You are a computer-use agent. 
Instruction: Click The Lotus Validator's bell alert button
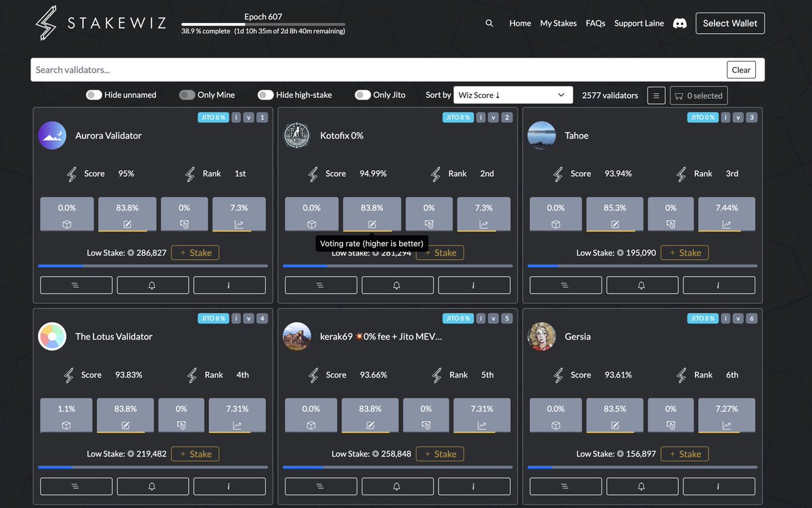pyautogui.click(x=153, y=486)
